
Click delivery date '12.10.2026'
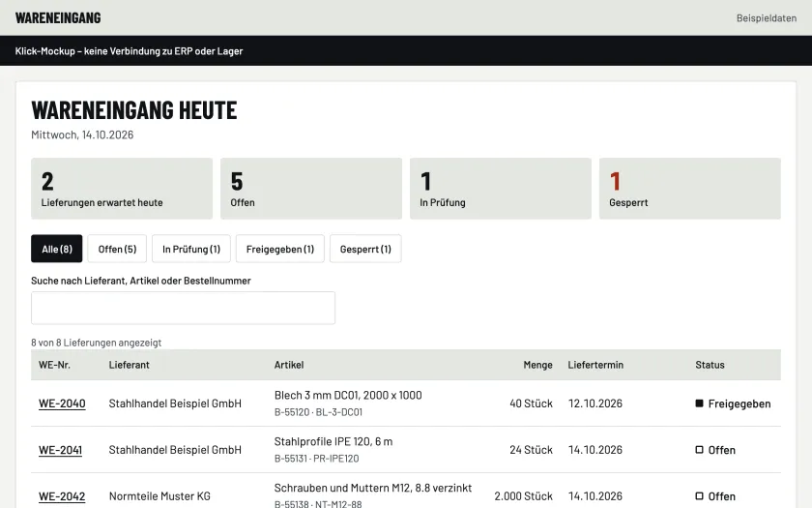tap(595, 403)
